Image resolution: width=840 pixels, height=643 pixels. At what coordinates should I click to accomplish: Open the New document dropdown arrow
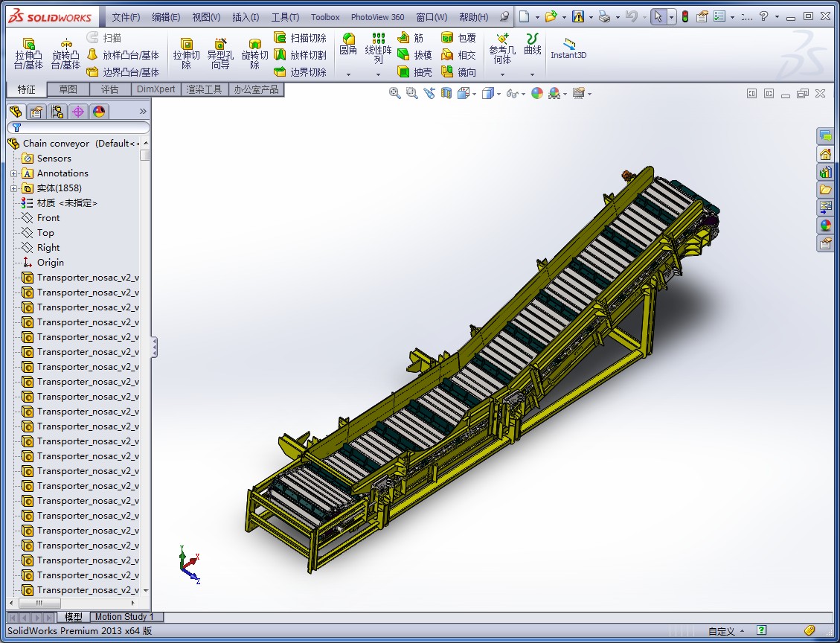pyautogui.click(x=537, y=17)
